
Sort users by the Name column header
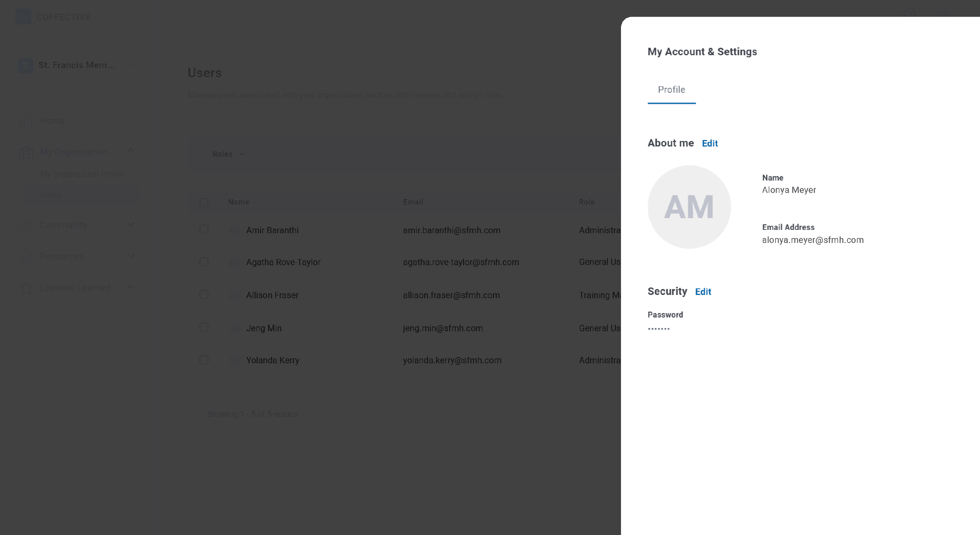coord(238,202)
